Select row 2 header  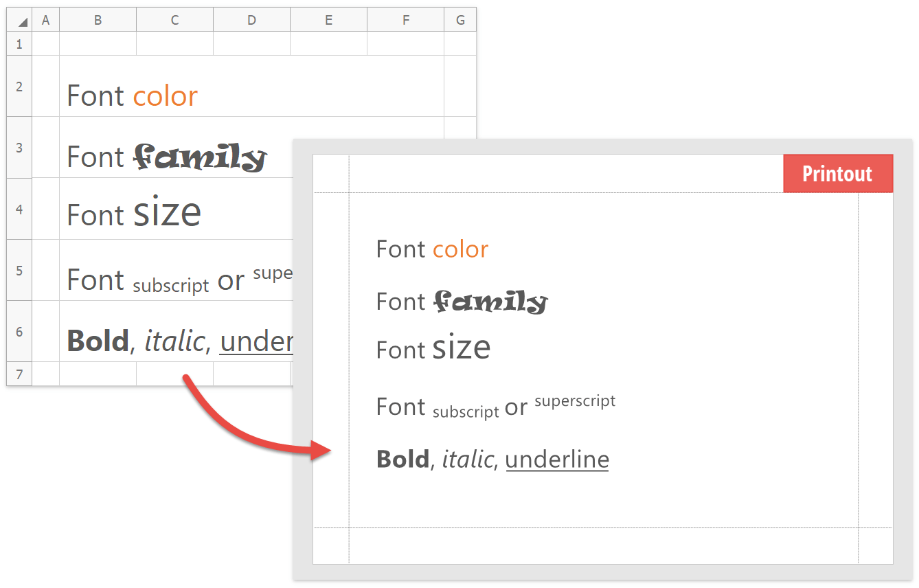[x=19, y=87]
